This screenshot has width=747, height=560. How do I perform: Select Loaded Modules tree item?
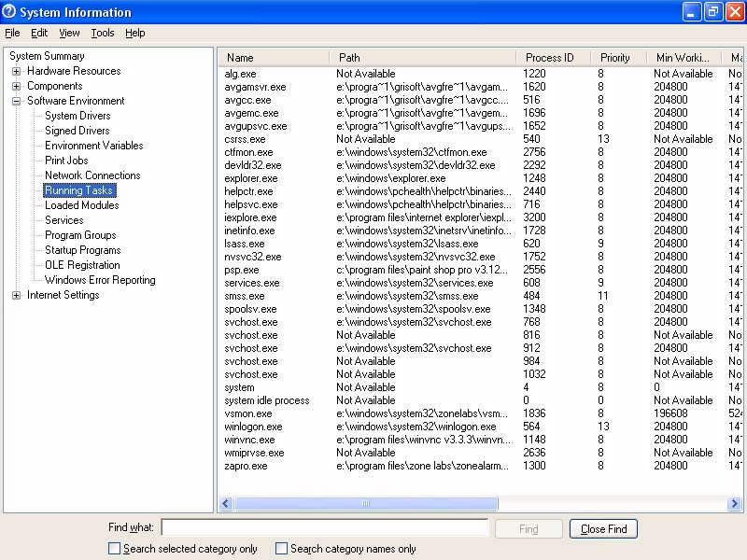coord(81,205)
